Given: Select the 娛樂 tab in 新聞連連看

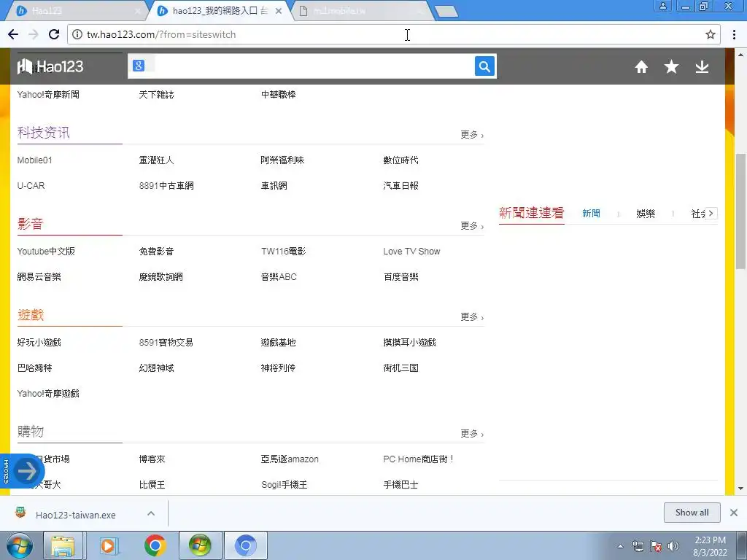Looking at the screenshot, I should [x=646, y=214].
